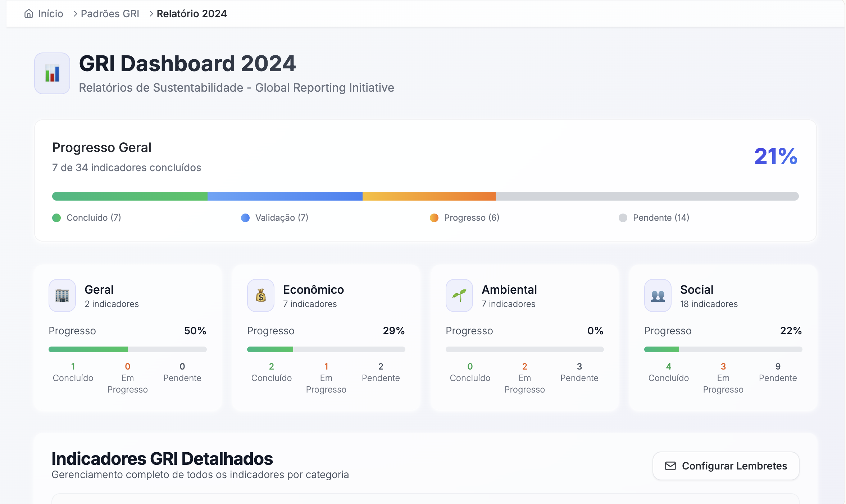Click blue Validação legend dot
This screenshot has height=504, width=846.
[245, 218]
